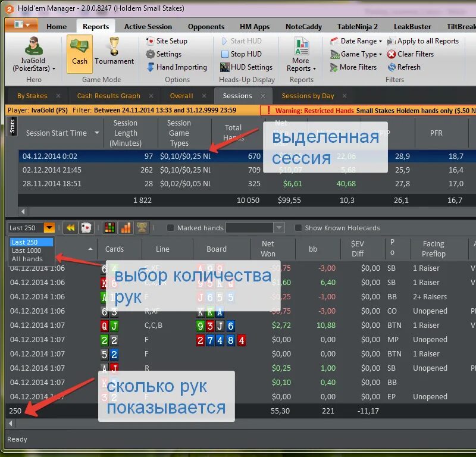Close the Sessions by Day tab
The image size is (476, 457).
point(345,96)
